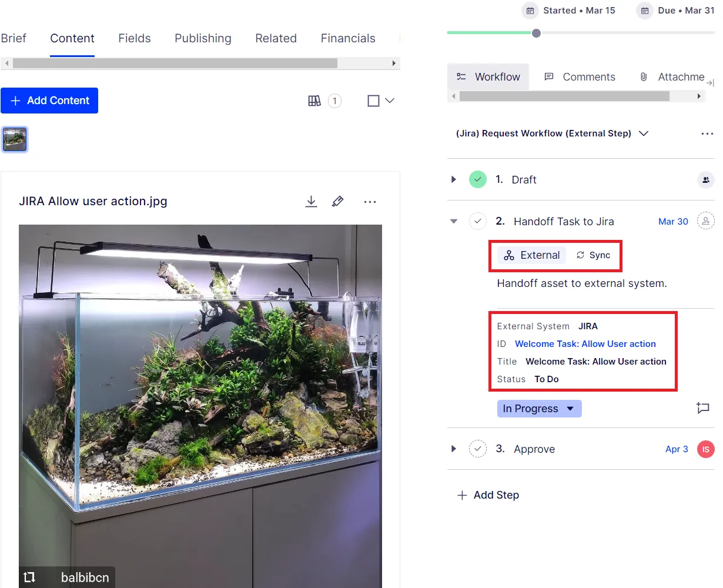Expand the Draft workflow step
This screenshot has height=588, width=723.
click(x=453, y=179)
